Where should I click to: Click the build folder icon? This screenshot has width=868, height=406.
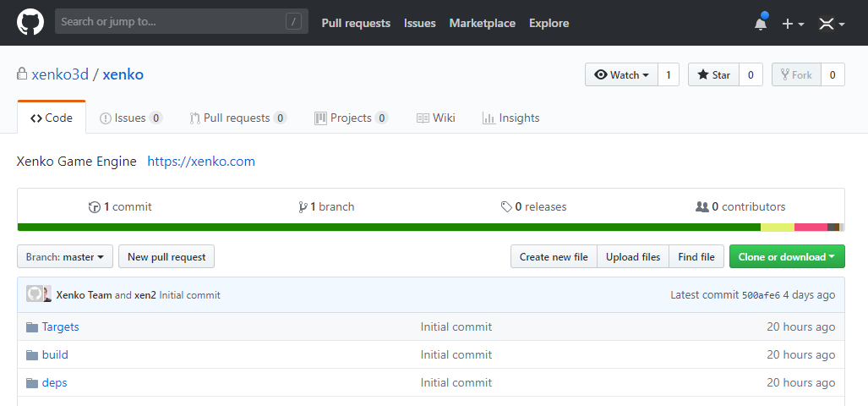click(32, 355)
